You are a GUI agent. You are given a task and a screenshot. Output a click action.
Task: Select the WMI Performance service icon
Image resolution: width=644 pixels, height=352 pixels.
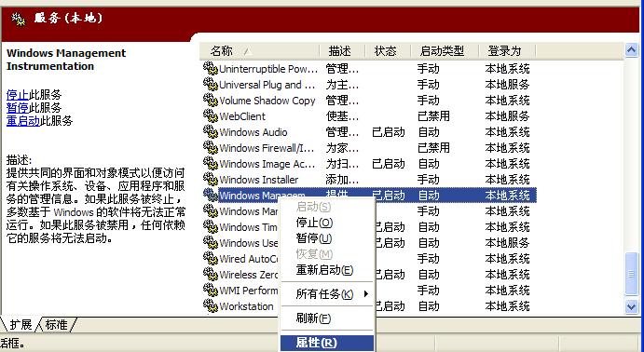[211, 290]
